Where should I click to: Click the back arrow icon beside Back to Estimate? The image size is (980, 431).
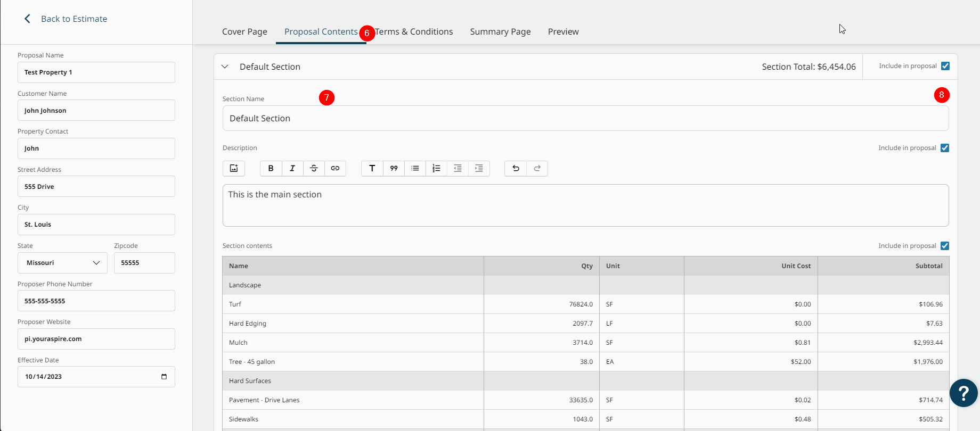click(28, 19)
